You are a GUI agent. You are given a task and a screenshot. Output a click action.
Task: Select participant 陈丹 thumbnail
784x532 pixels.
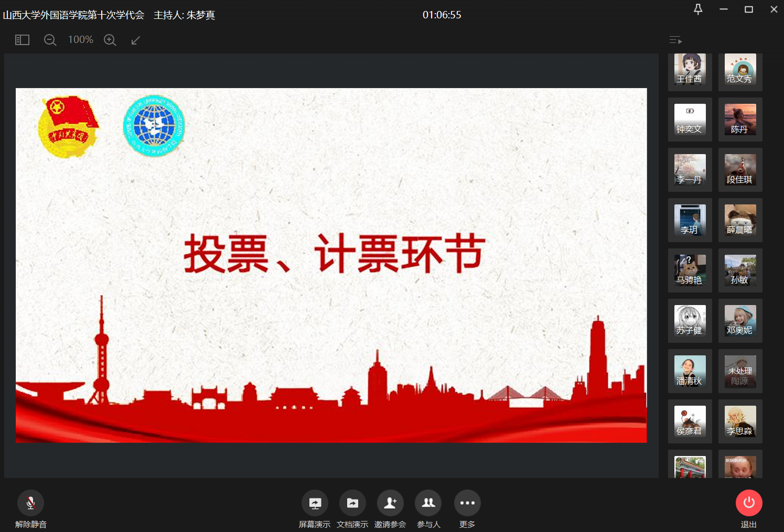pyautogui.click(x=740, y=120)
